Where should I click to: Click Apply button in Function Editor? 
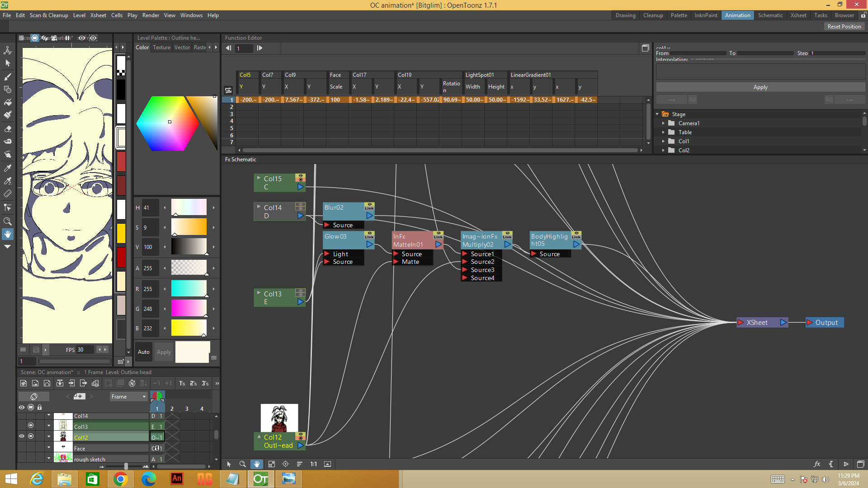click(760, 87)
